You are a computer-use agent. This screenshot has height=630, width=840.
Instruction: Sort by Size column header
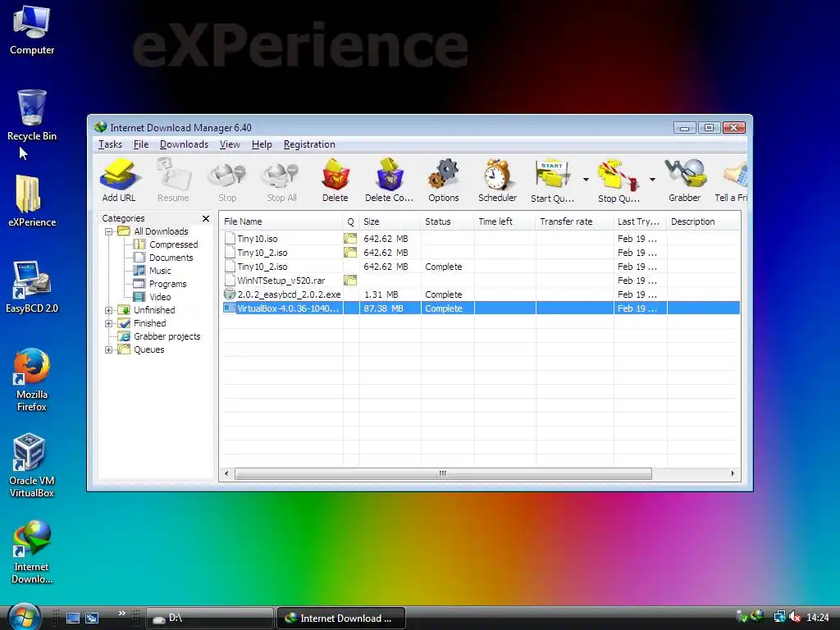[390, 221]
